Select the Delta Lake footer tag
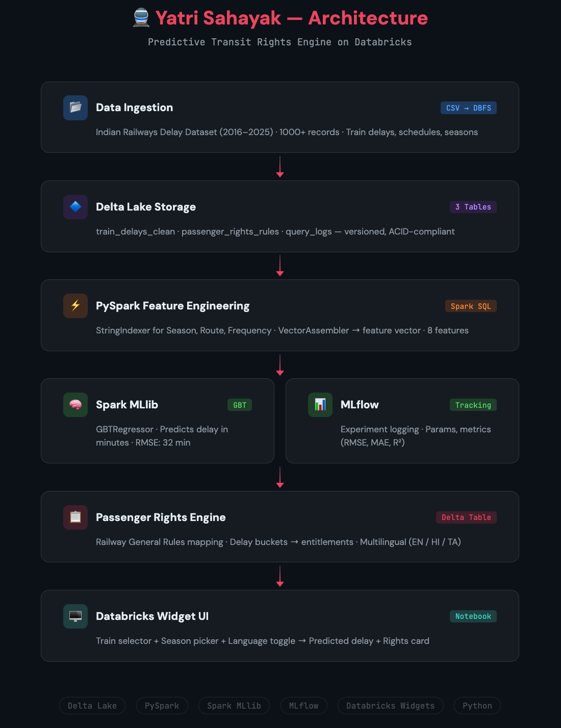 tap(92, 706)
